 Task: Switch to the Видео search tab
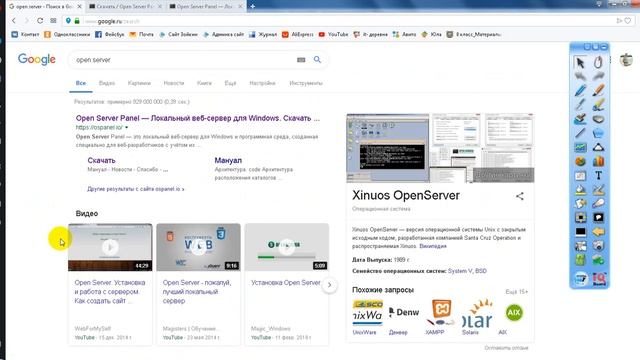(107, 83)
